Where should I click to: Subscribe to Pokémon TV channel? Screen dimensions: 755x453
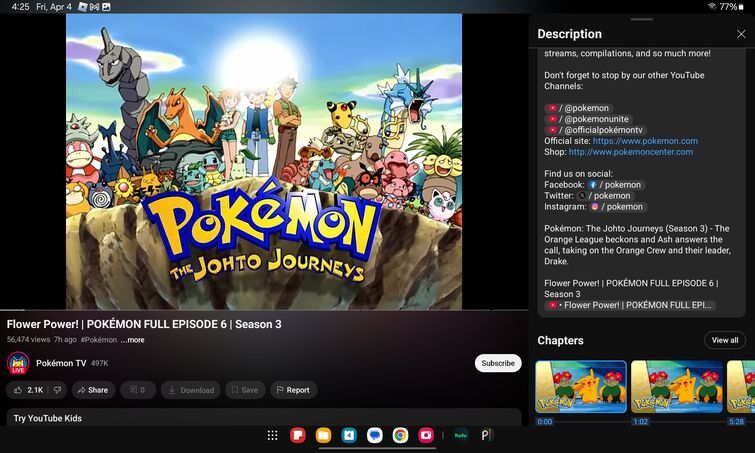[x=498, y=363]
